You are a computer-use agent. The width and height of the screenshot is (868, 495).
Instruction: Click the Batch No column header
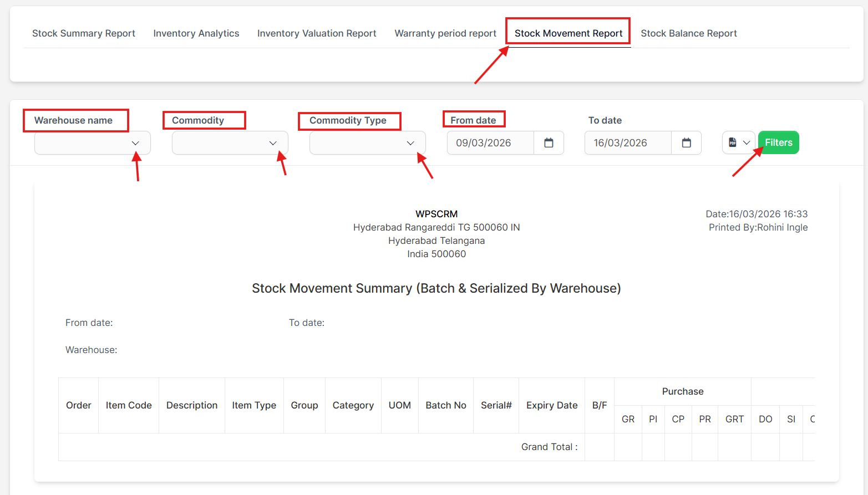pos(446,405)
